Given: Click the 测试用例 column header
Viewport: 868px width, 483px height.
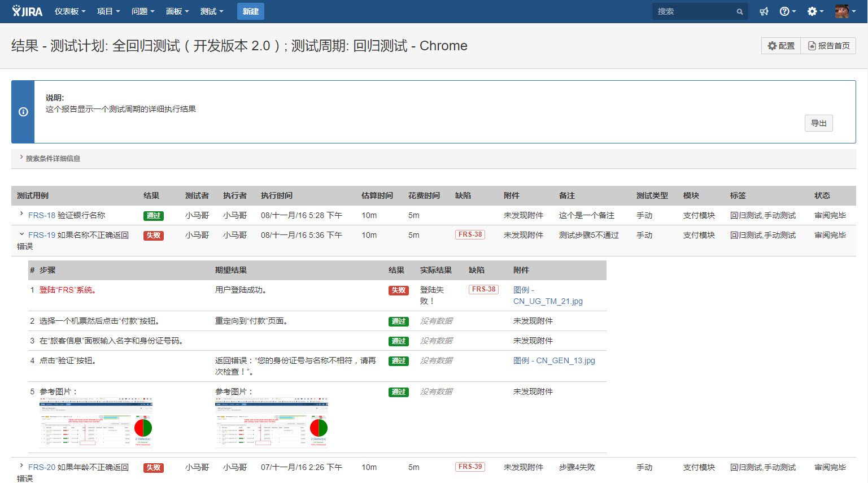Looking at the screenshot, I should tap(33, 195).
